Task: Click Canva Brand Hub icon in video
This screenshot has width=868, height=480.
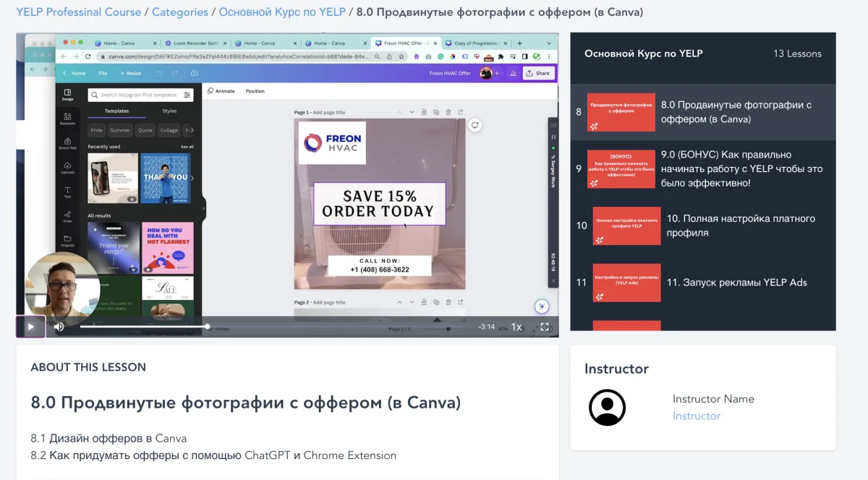Action: 67,143
